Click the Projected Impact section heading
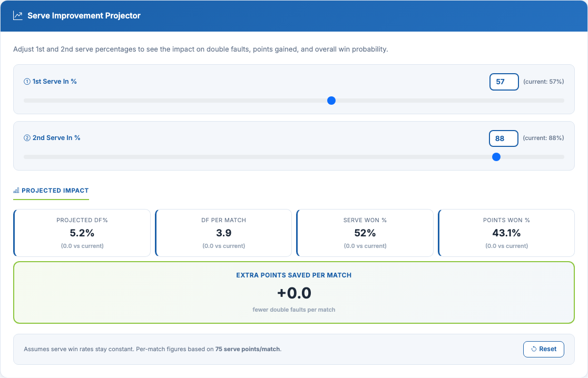Viewport: 588px width, 378px height. tap(55, 191)
